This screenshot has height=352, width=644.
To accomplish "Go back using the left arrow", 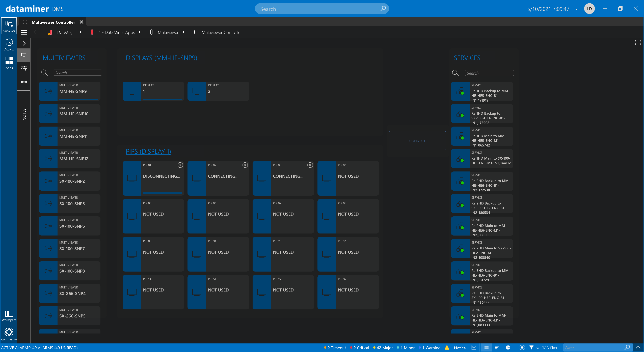I will (x=36, y=32).
